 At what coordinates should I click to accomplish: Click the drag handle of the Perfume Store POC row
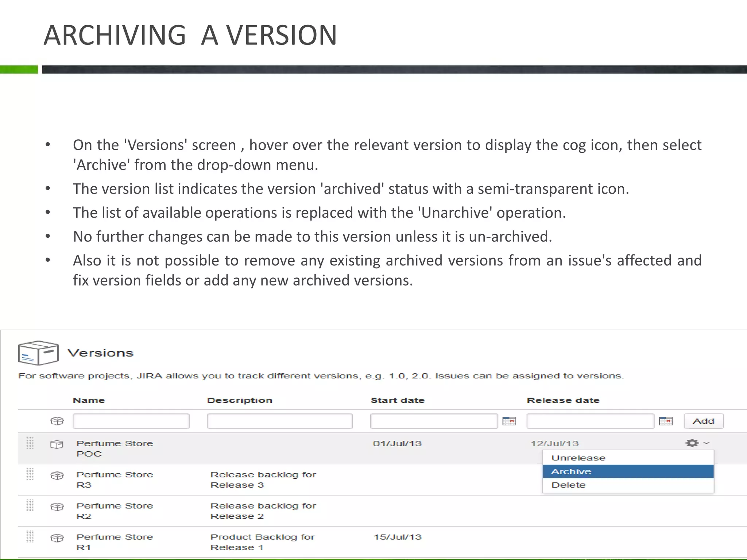(x=30, y=443)
